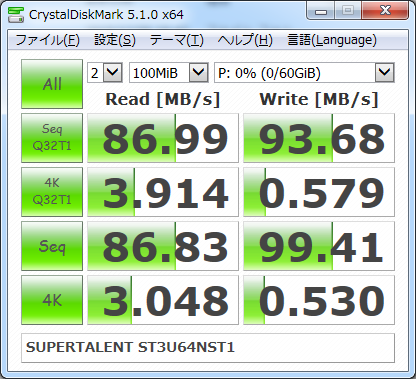416x379 pixels.
Task: Click the 4K read result 3.048
Action: point(163,300)
